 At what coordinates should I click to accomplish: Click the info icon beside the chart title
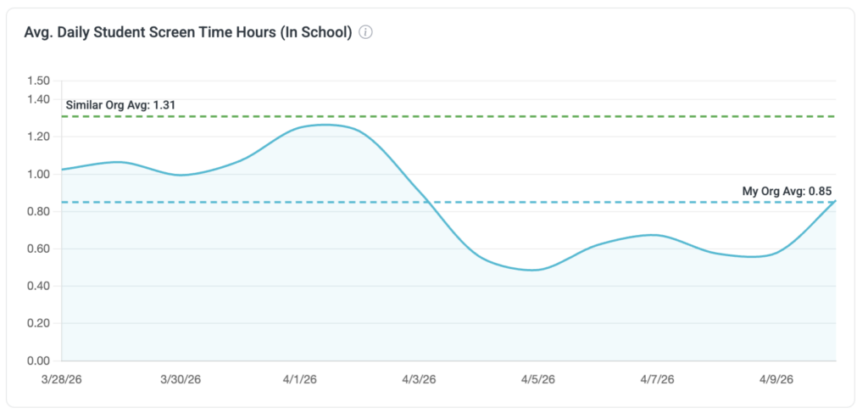point(366,33)
